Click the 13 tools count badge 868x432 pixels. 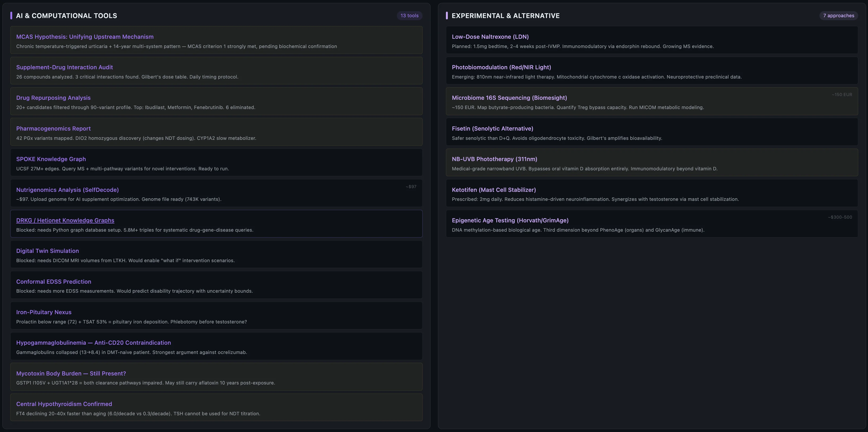[x=409, y=15]
